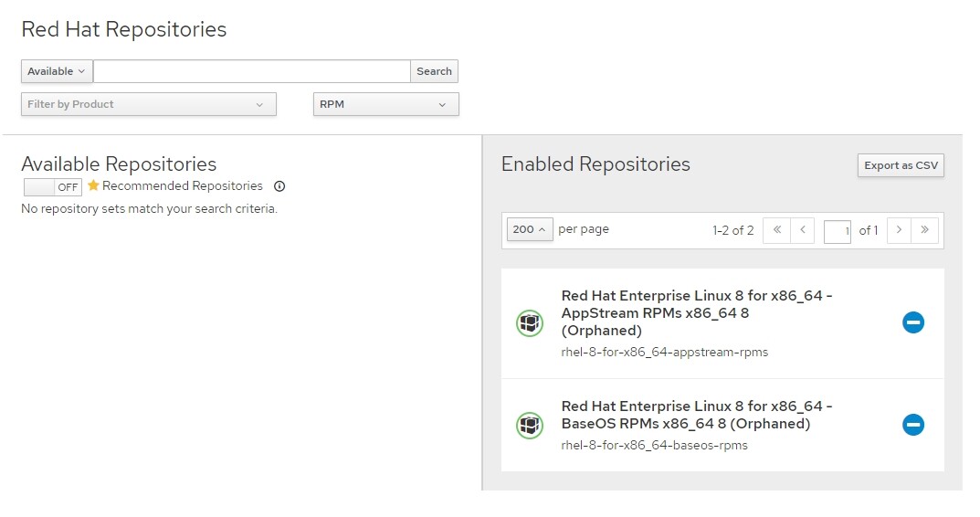Select the BaseOS RPMs x86_64 8 title
This screenshot has width=980, height=517.
tap(696, 415)
